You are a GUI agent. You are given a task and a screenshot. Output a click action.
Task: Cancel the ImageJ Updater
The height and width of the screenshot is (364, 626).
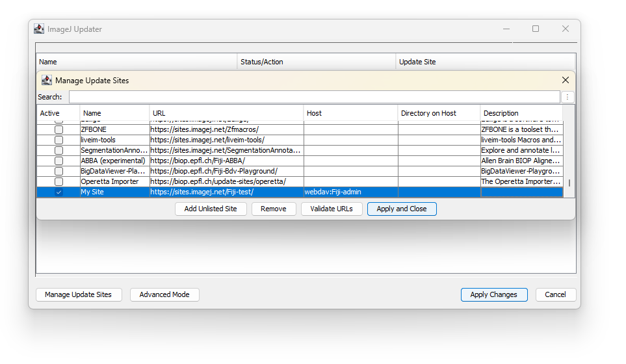[556, 294]
